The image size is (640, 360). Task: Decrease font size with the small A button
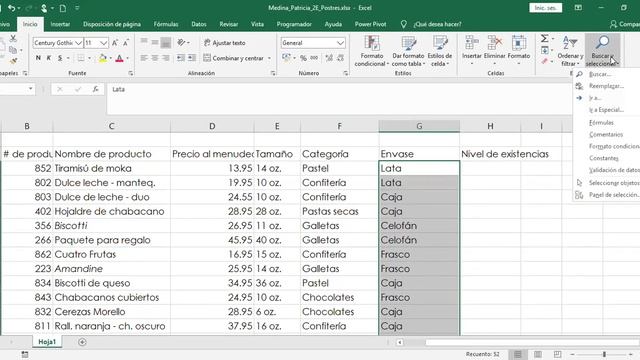click(x=126, y=43)
